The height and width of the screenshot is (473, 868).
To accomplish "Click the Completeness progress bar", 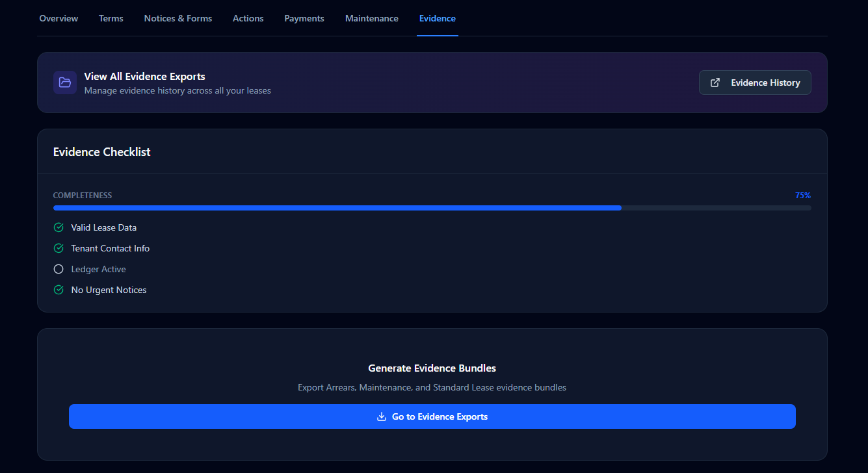I will click(x=432, y=208).
